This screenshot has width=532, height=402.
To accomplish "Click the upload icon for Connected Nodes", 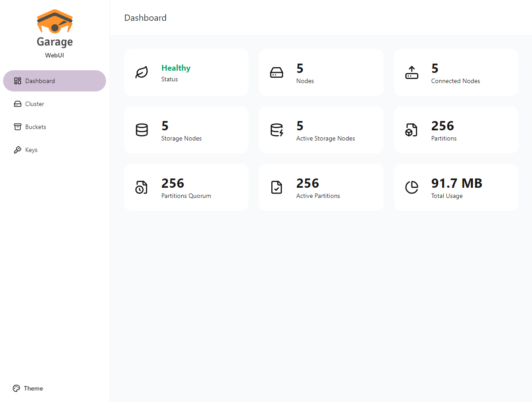I will point(411,72).
